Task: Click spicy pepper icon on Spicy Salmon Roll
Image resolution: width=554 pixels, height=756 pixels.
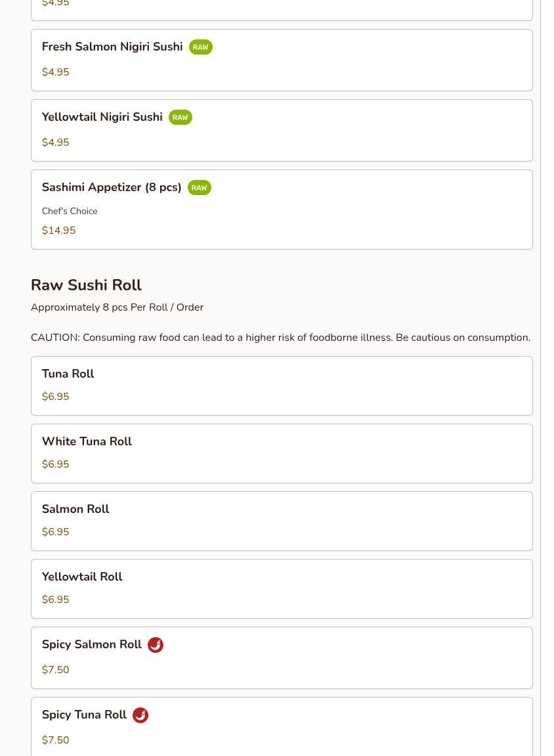Action: click(x=155, y=645)
